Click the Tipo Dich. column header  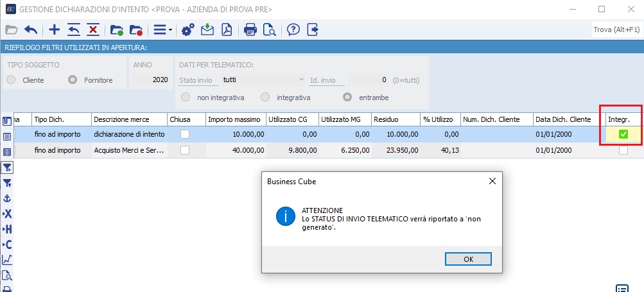point(61,119)
